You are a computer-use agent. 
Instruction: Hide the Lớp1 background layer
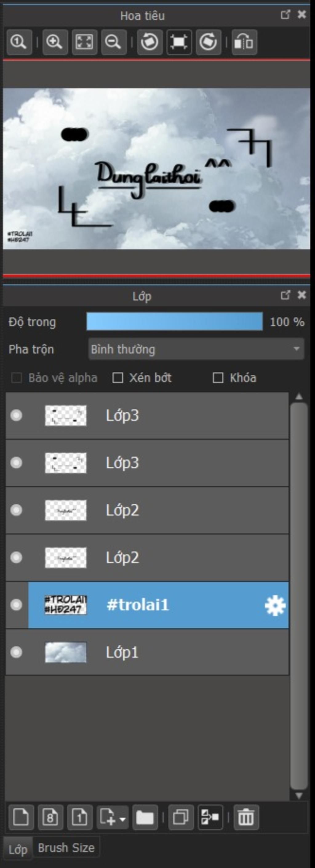point(16,652)
